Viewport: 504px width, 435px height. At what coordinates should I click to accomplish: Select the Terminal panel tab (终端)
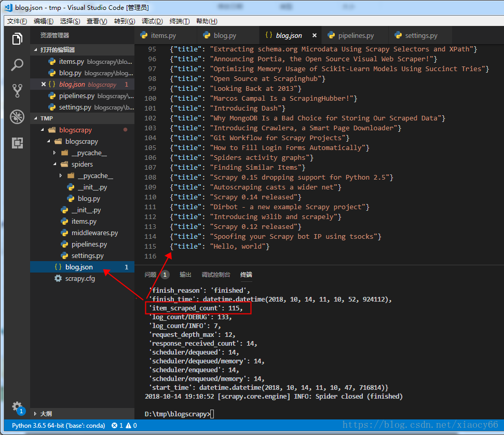point(246,275)
